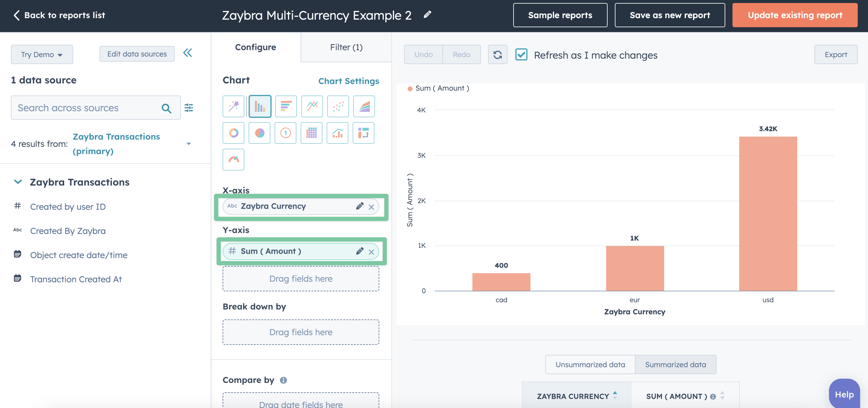Select the area chart type

tap(364, 106)
